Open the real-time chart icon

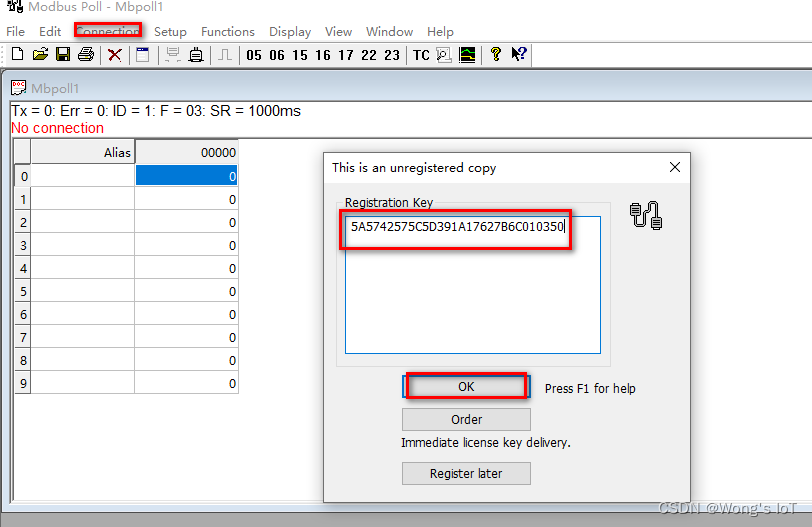click(x=467, y=54)
